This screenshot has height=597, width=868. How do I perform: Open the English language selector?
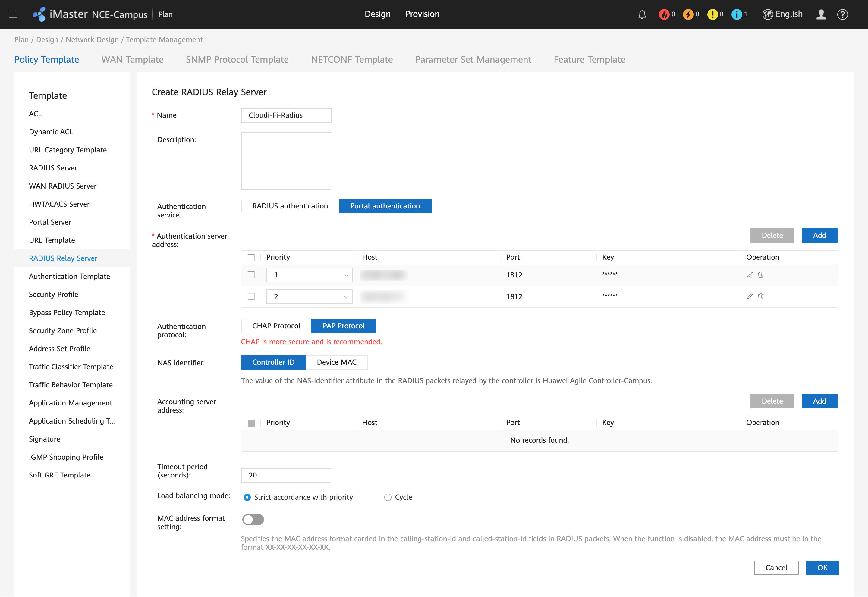(782, 14)
